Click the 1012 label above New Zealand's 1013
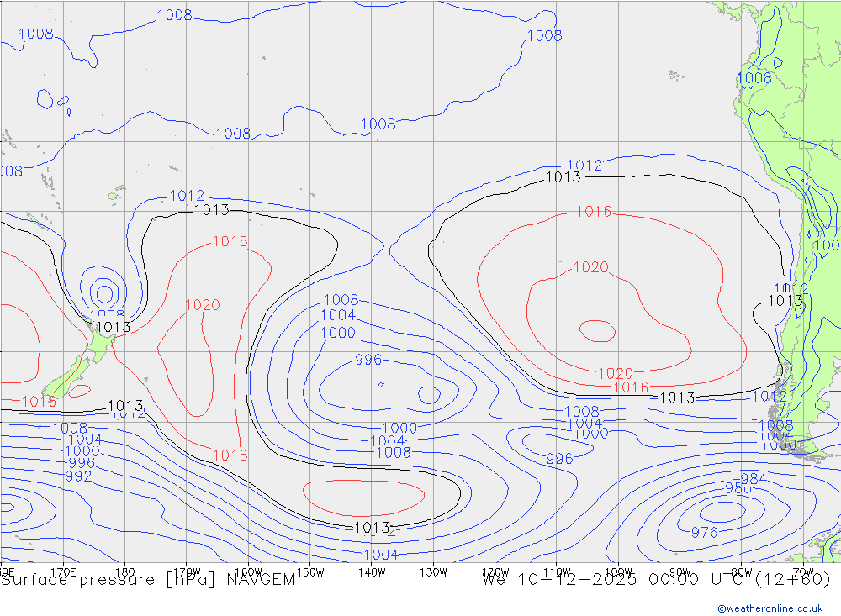This screenshot has height=616, width=841. click(187, 196)
